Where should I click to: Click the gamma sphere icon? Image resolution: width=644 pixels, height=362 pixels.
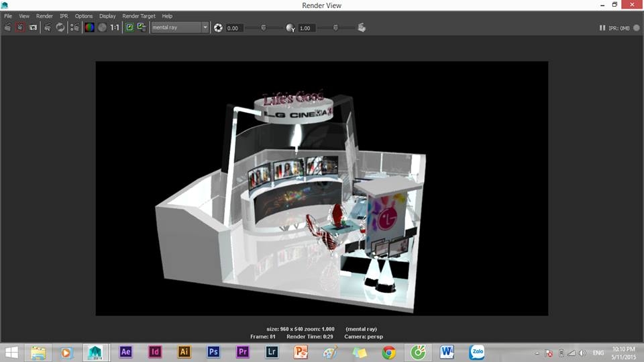tap(290, 28)
